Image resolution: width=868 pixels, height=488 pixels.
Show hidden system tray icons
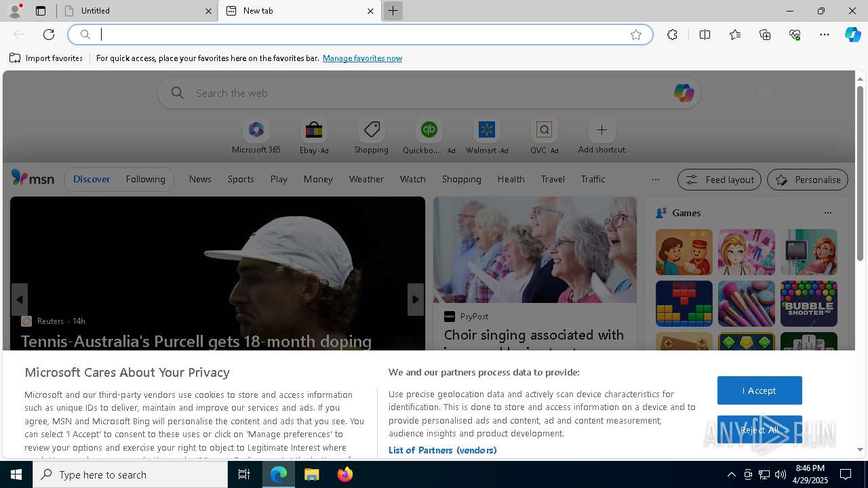click(732, 474)
